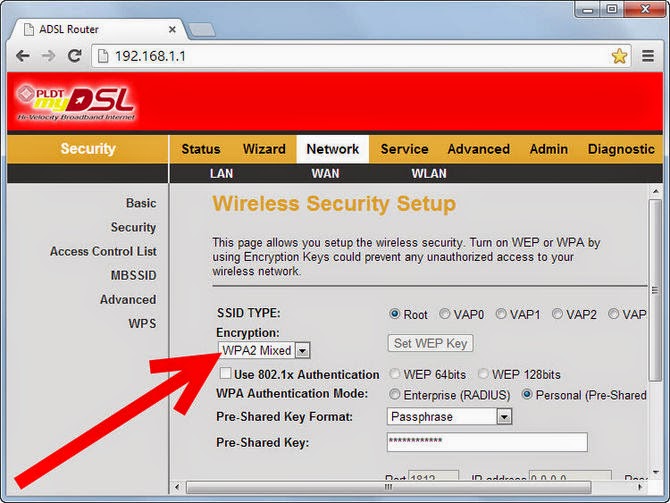The image size is (670, 503).
Task: Select the VAP1 SSID type
Action: [501, 314]
